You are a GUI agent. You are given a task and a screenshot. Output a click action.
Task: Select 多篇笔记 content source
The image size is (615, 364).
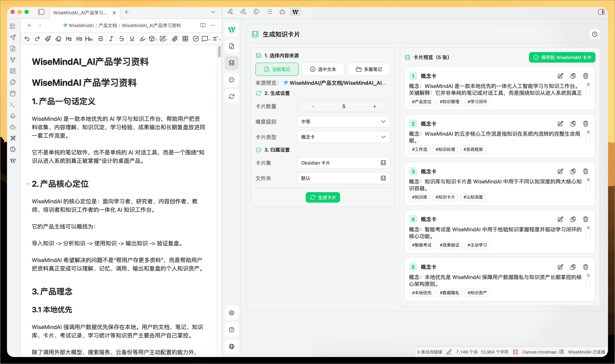[x=369, y=69]
